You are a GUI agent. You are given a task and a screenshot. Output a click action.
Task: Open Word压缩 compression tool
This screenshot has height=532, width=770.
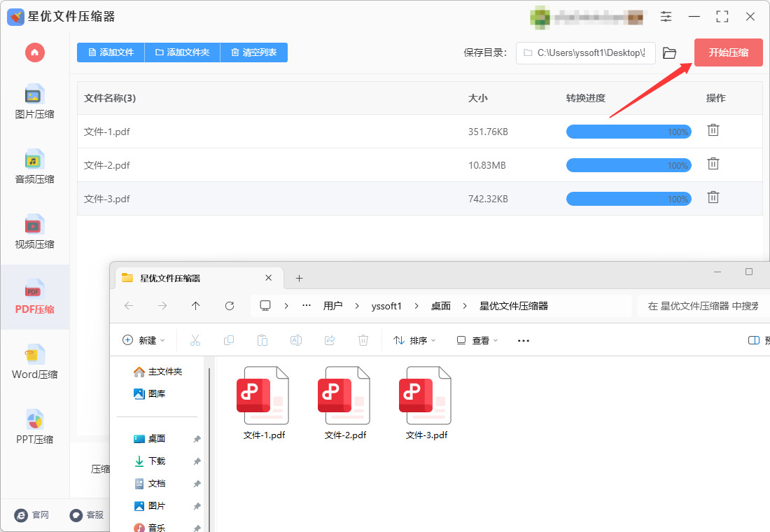coord(34,362)
